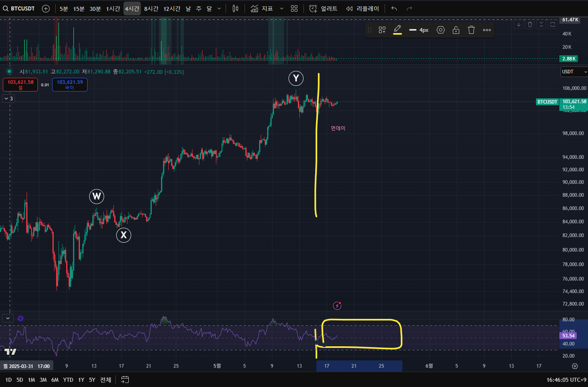The image size is (588, 387).
Task: Grab the drawing toolbar drag handle
Action: click(x=370, y=30)
